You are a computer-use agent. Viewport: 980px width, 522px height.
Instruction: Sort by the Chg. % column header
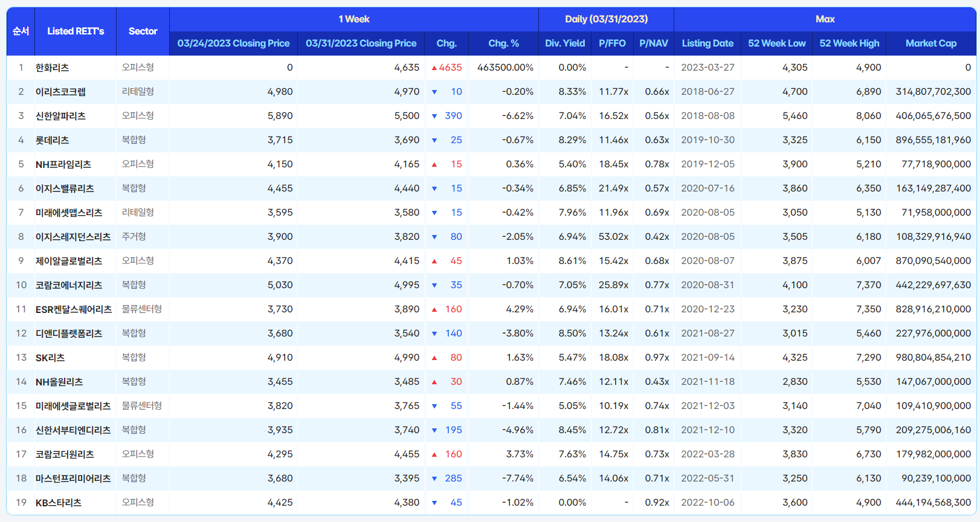coord(503,43)
